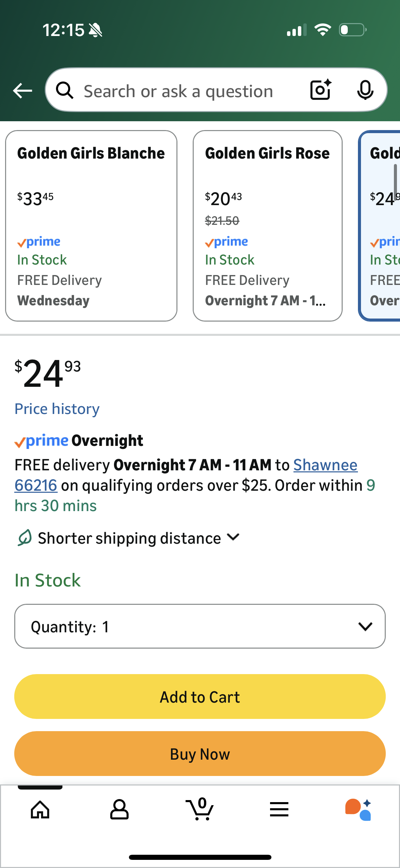Image resolution: width=400 pixels, height=868 pixels.
Task: Open the Quantity dropdown
Action: (200, 626)
